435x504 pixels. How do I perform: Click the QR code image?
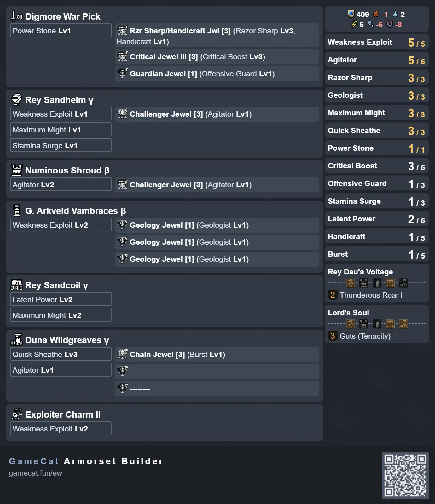point(405,475)
